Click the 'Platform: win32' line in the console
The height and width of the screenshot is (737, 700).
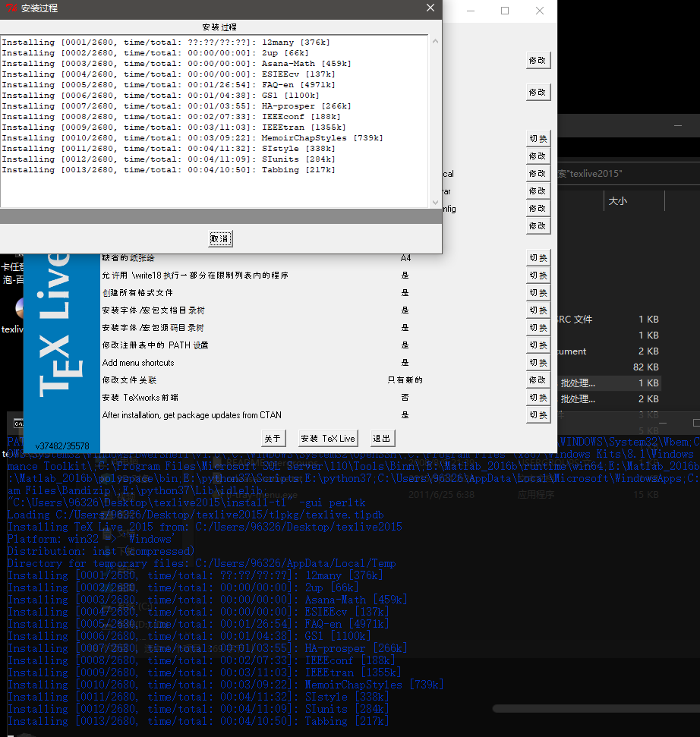click(x=91, y=539)
